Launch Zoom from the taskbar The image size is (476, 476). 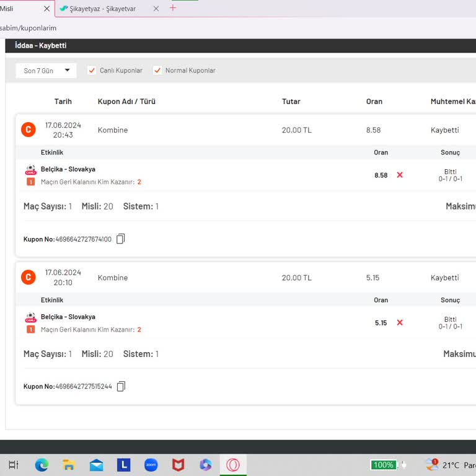151,465
